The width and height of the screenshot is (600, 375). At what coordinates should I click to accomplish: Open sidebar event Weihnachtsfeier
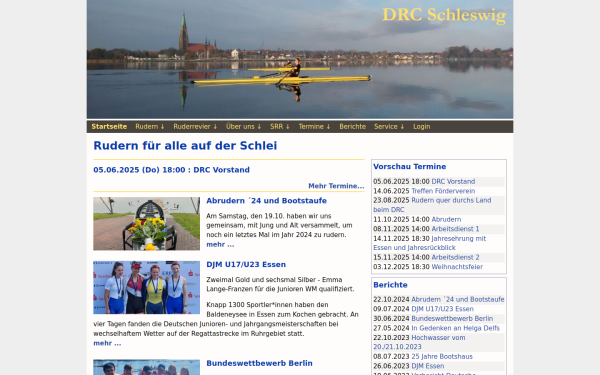pos(457,267)
